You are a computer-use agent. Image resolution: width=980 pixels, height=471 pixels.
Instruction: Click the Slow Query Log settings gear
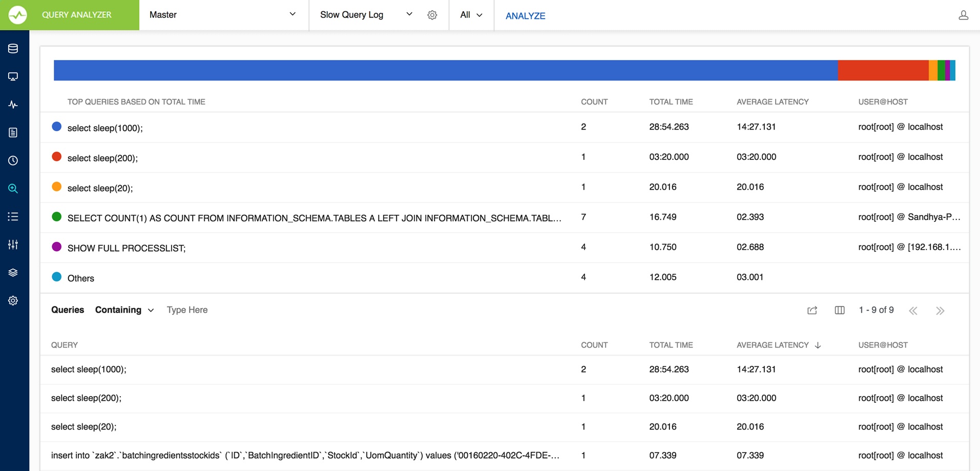(x=432, y=15)
